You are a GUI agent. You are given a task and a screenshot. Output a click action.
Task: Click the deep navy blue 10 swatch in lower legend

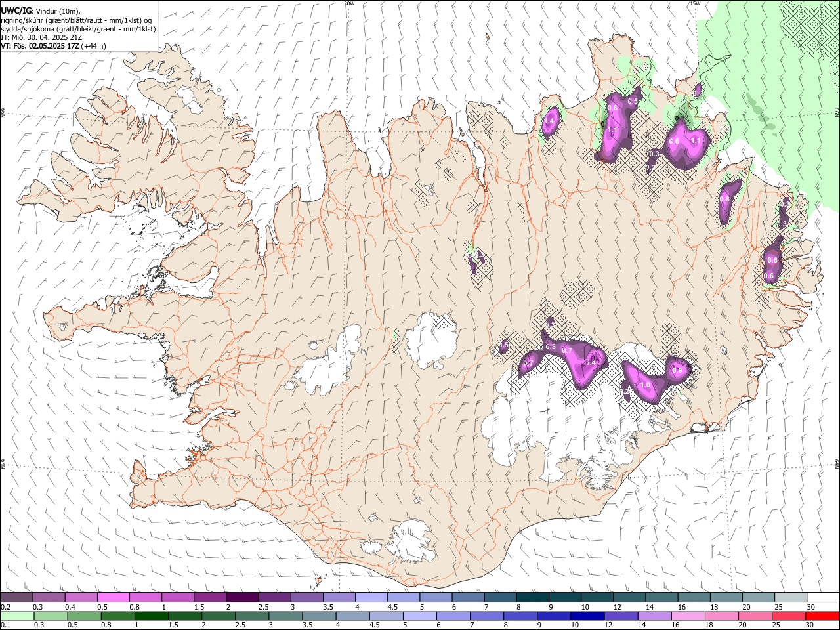(x=587, y=616)
